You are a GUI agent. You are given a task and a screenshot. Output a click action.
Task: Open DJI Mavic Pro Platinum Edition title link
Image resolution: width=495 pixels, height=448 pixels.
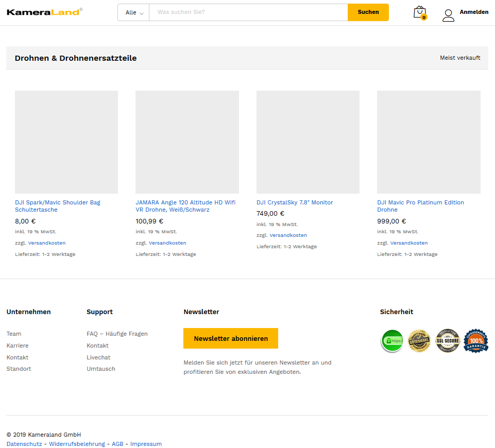coord(420,206)
